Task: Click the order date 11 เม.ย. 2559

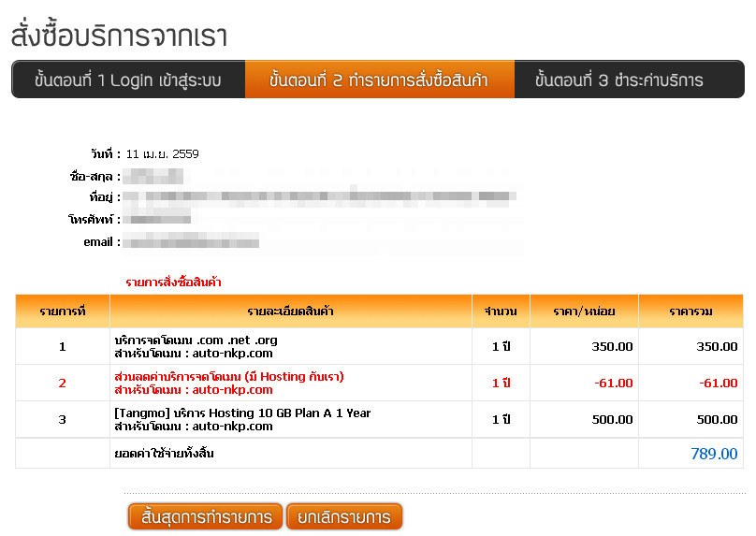Action: (162, 153)
